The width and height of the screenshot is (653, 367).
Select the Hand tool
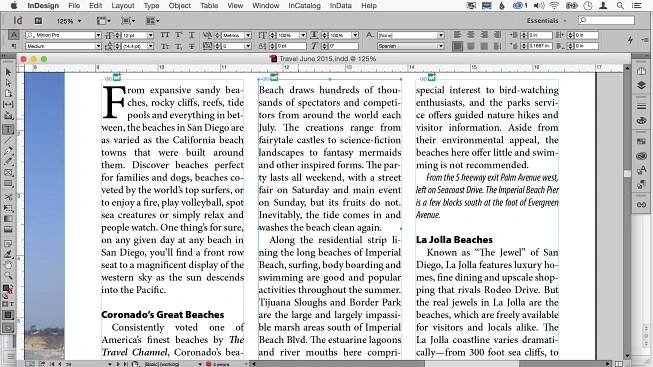click(x=8, y=265)
